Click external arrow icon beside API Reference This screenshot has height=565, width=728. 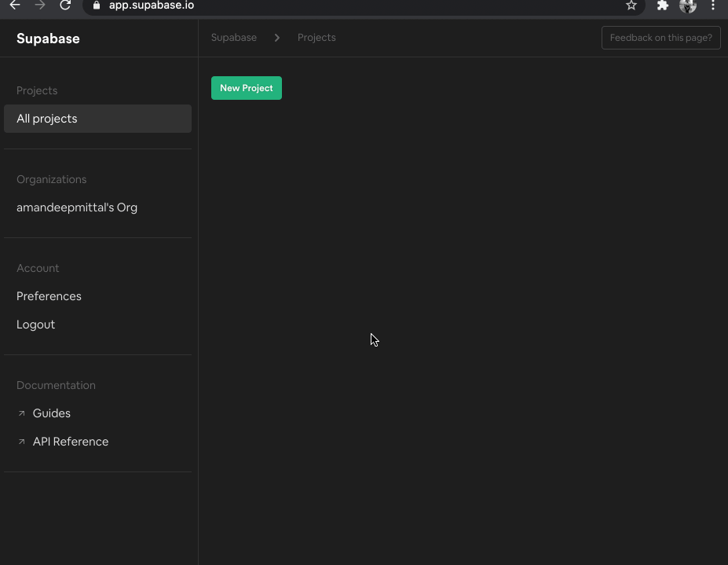pyautogui.click(x=21, y=442)
